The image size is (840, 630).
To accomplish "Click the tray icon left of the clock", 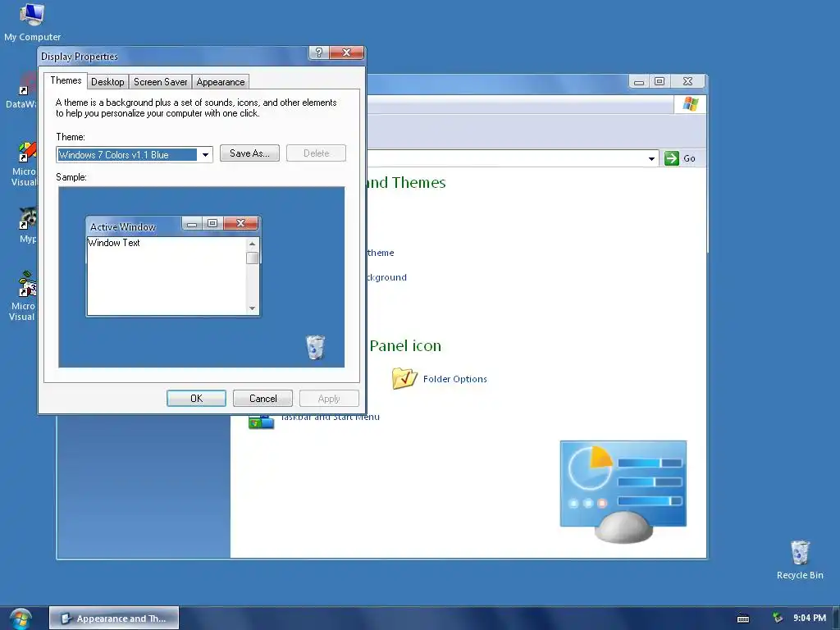I will (778, 618).
